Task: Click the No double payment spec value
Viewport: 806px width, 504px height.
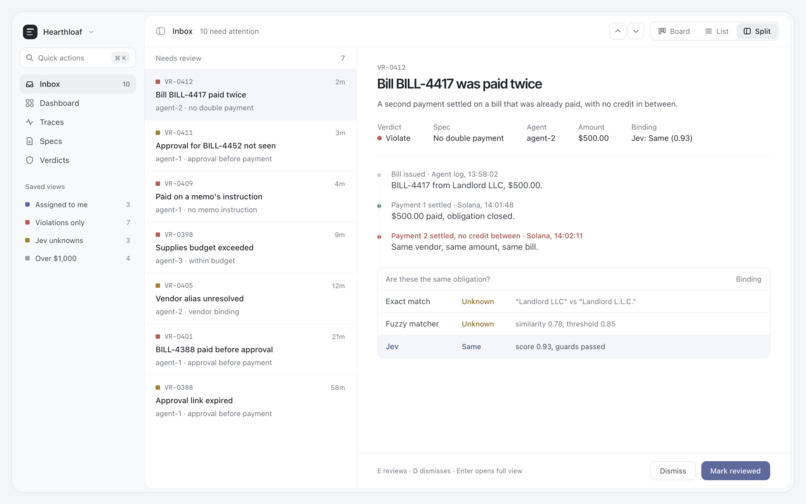Action: coord(468,138)
